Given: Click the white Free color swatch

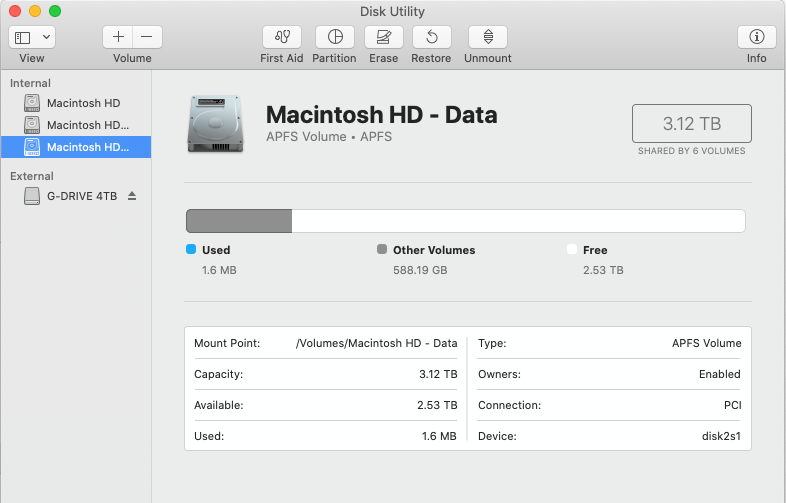Looking at the screenshot, I should tap(572, 249).
